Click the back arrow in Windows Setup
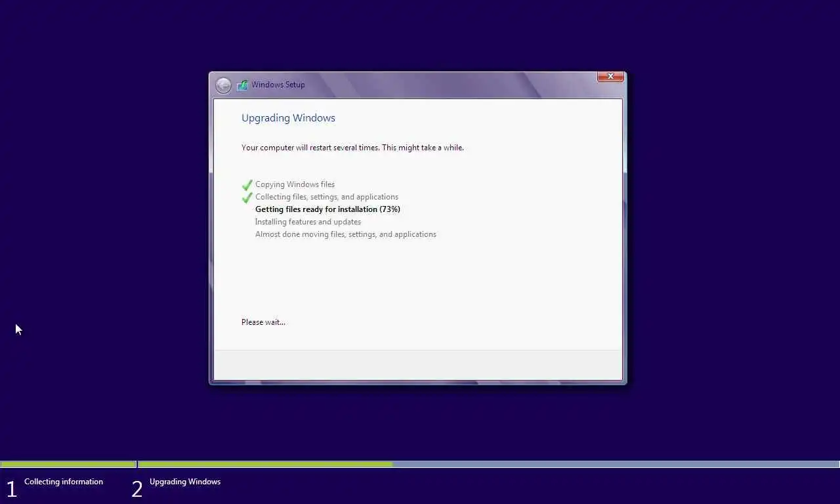 [223, 85]
